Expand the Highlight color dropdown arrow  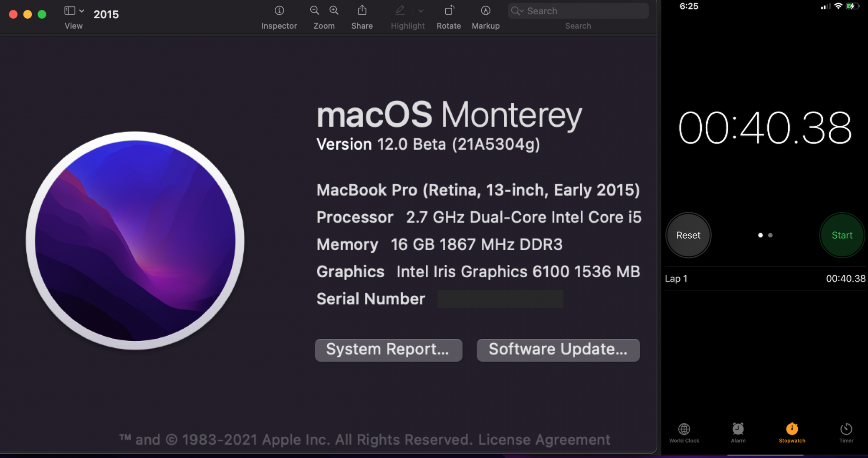421,11
